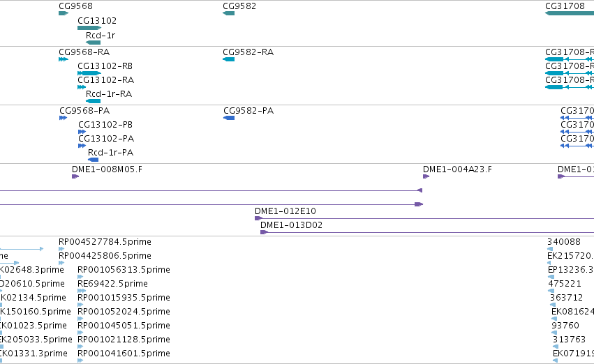Click the Rcd-1r gene glyph

[94, 43]
